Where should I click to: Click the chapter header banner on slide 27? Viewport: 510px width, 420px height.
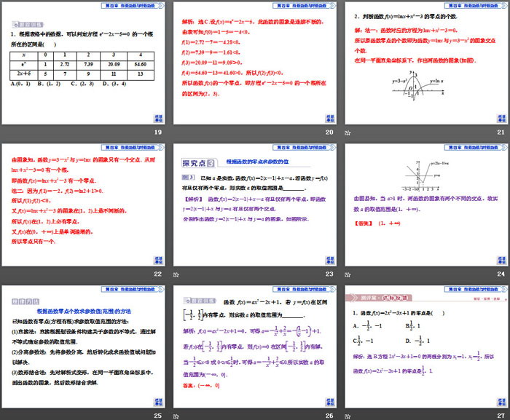(476, 289)
